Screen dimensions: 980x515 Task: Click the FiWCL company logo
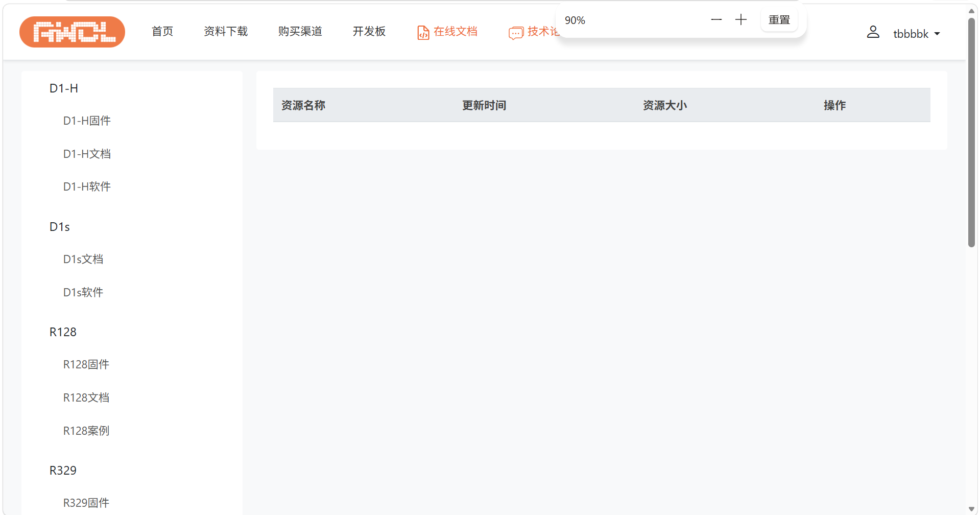(72, 32)
